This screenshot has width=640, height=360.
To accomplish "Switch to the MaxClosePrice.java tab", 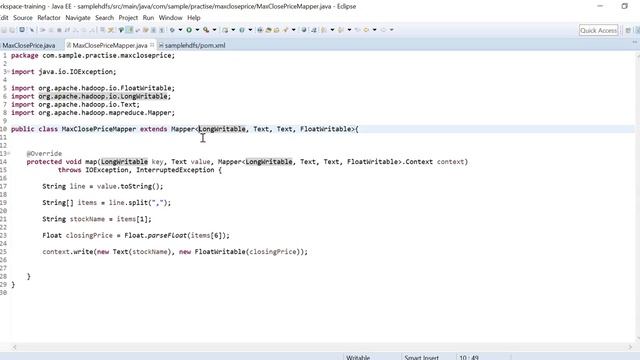I will (x=29, y=45).
